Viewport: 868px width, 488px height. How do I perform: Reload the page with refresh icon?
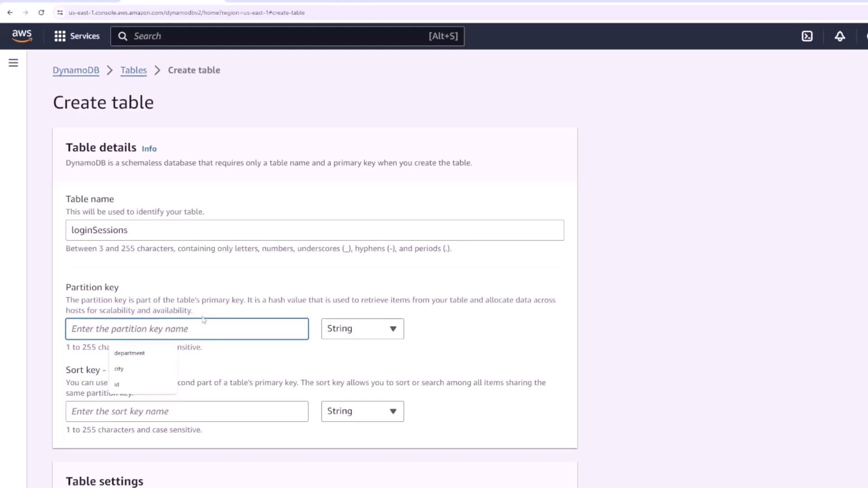pyautogui.click(x=41, y=13)
